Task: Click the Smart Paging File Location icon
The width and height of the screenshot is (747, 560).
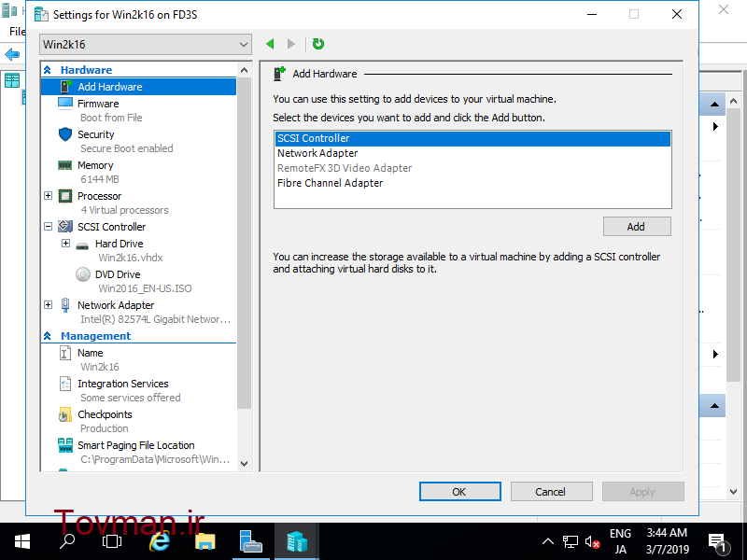Action: [65, 445]
